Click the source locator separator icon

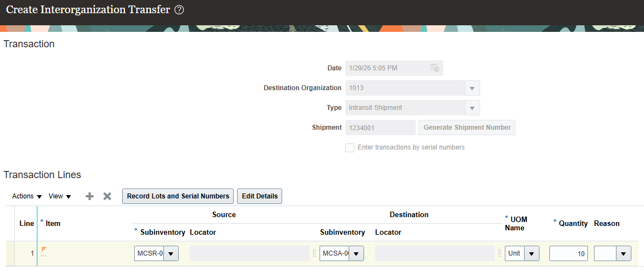[x=314, y=253]
